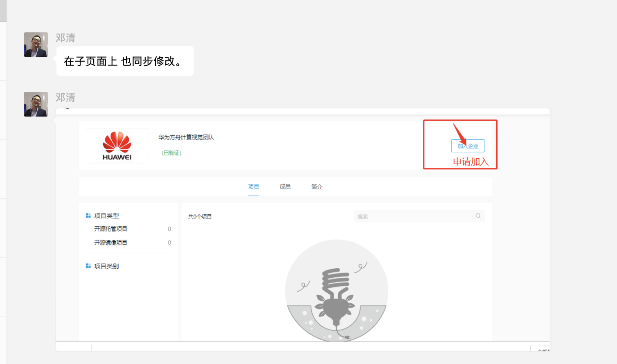Click the team name 华为方舟计算视觉团队
617x364 pixels.
click(x=186, y=137)
